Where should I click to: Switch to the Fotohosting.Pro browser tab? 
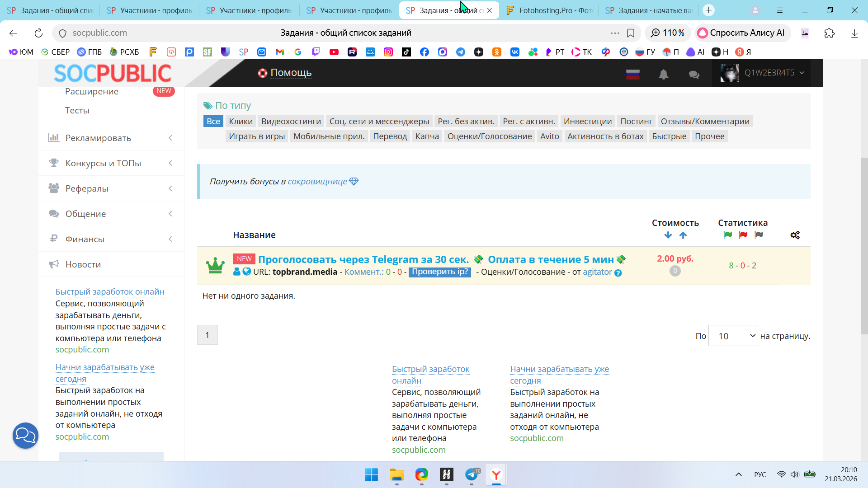(550, 10)
